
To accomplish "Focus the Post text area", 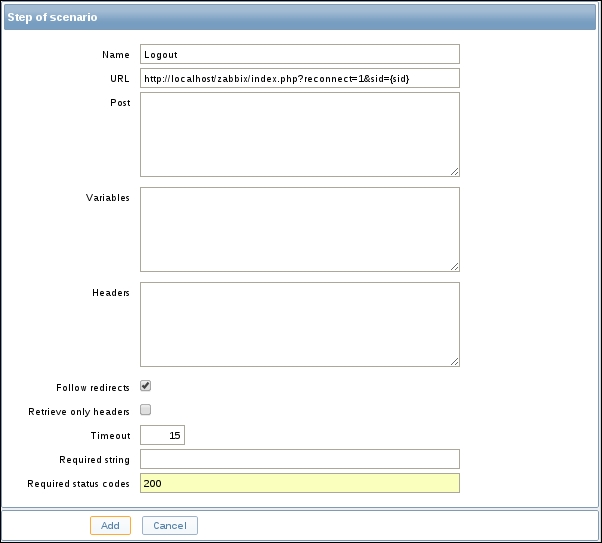I will click(299, 134).
